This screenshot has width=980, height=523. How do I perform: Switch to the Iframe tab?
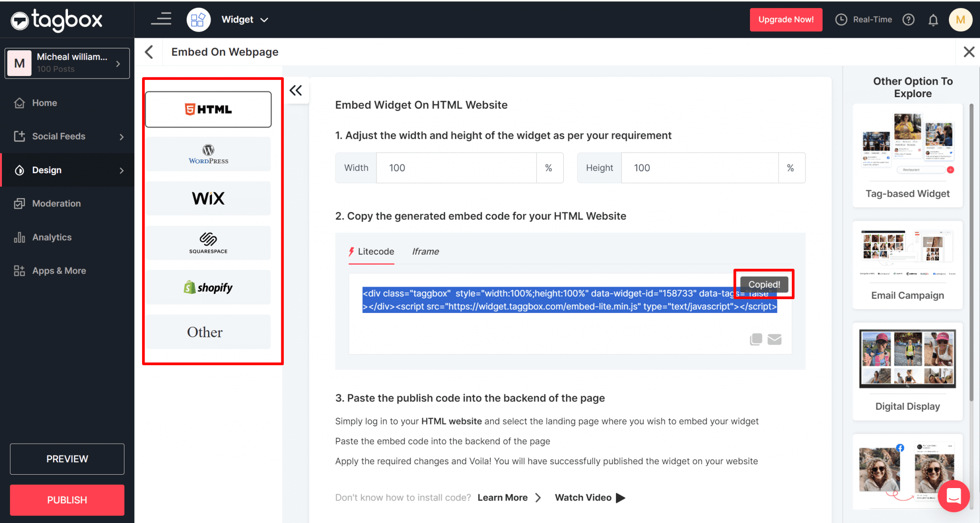tap(425, 251)
